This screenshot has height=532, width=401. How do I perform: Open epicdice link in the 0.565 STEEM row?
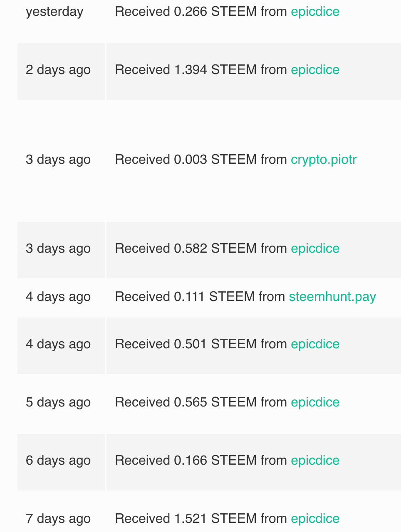tap(315, 402)
